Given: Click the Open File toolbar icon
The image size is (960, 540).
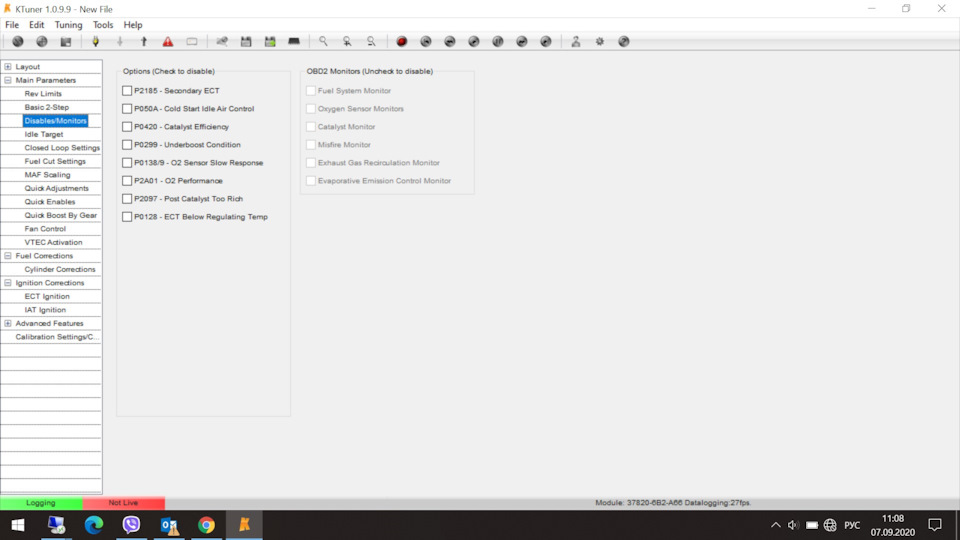Looking at the screenshot, I should tap(42, 42).
